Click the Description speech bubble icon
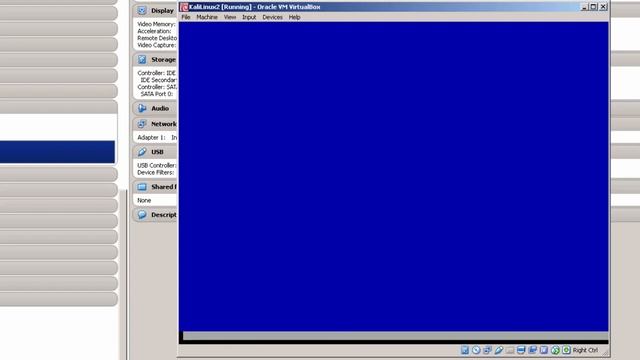This screenshot has height=360, width=640. click(x=142, y=215)
